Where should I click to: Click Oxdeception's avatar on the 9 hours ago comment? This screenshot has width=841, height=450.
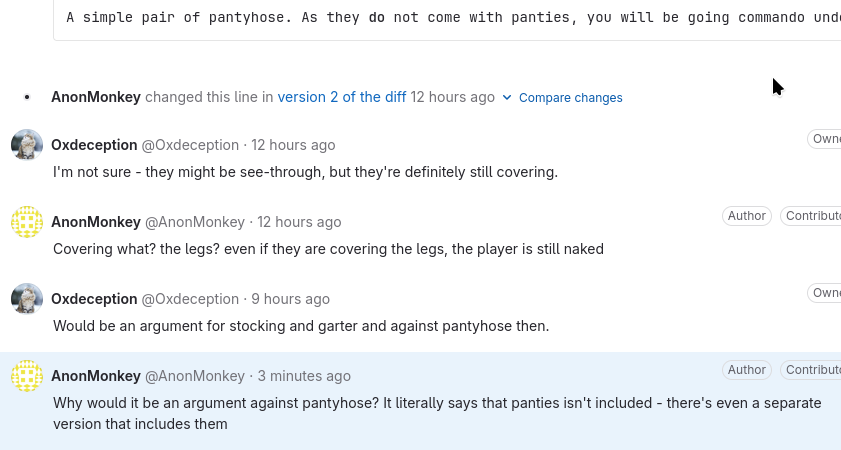tap(27, 299)
